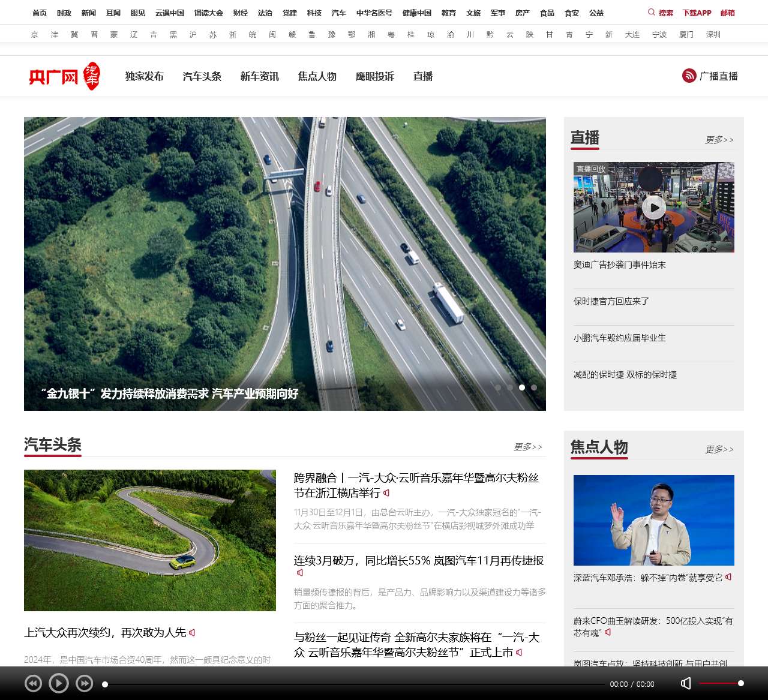Go to 新车资讯 section
768x700 pixels.
coord(260,76)
